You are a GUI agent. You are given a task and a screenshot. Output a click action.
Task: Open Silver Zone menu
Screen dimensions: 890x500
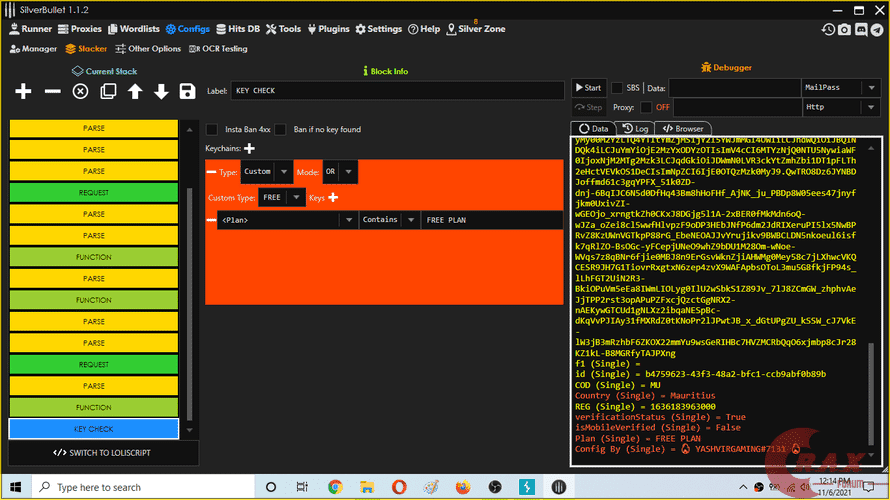[x=476, y=29]
